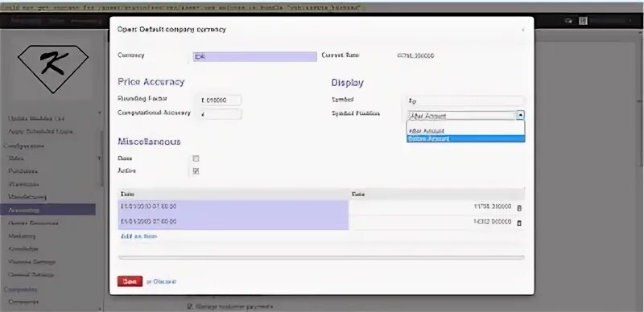Click the red Save button
The image size is (644, 312).
click(x=130, y=281)
